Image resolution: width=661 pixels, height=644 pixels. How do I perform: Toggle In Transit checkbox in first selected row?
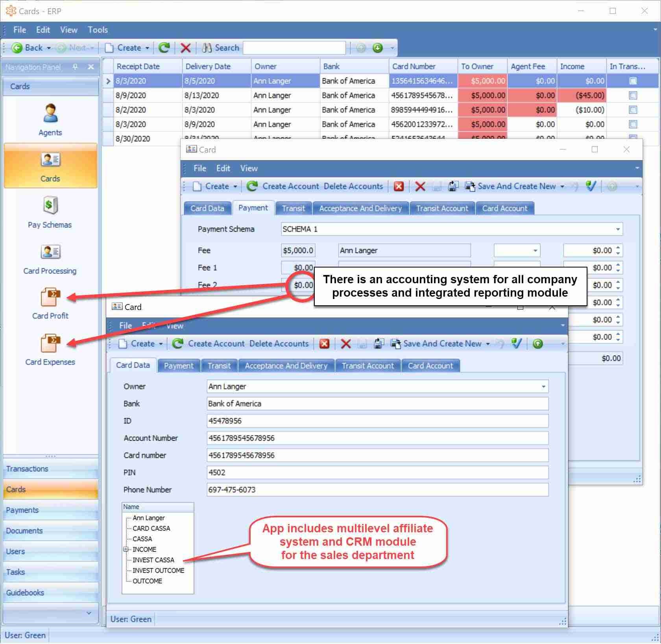tap(633, 81)
